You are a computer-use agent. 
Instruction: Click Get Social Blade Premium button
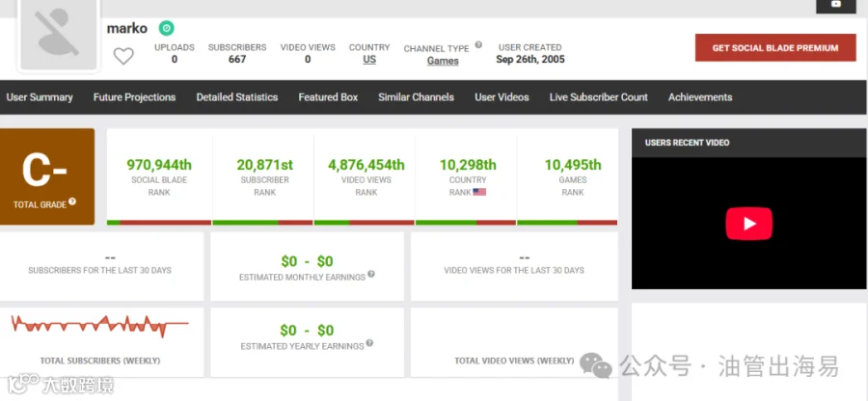(775, 47)
